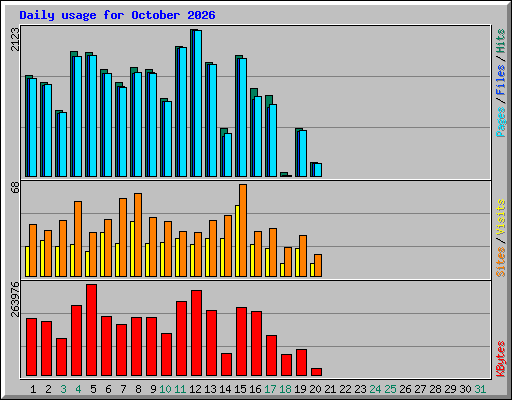Click the day 20 orange sites bar
The height and width of the screenshot is (400, 512).
point(318,266)
